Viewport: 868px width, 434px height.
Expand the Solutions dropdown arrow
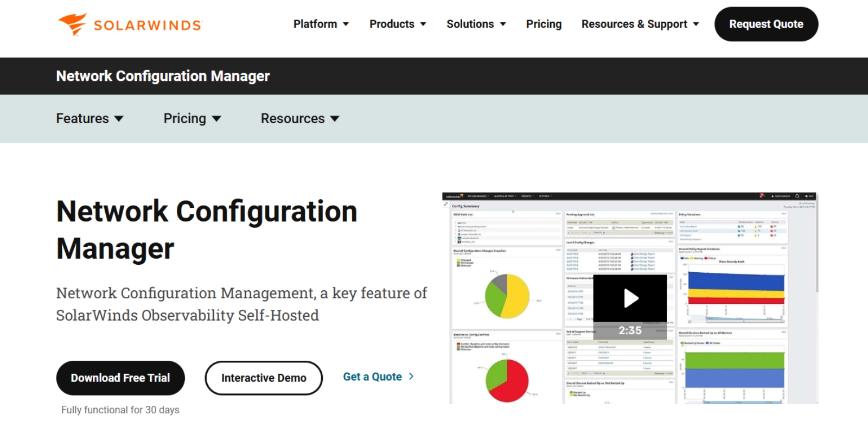click(503, 24)
